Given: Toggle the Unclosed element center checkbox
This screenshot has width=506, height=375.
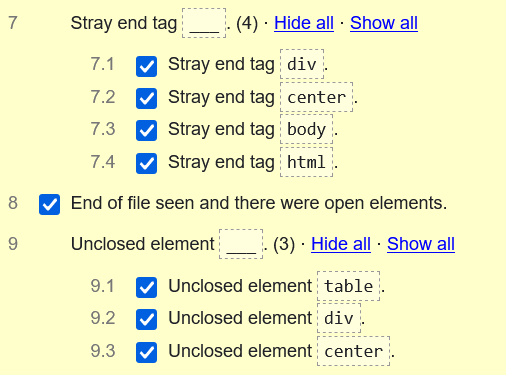Looking at the screenshot, I should point(146,352).
